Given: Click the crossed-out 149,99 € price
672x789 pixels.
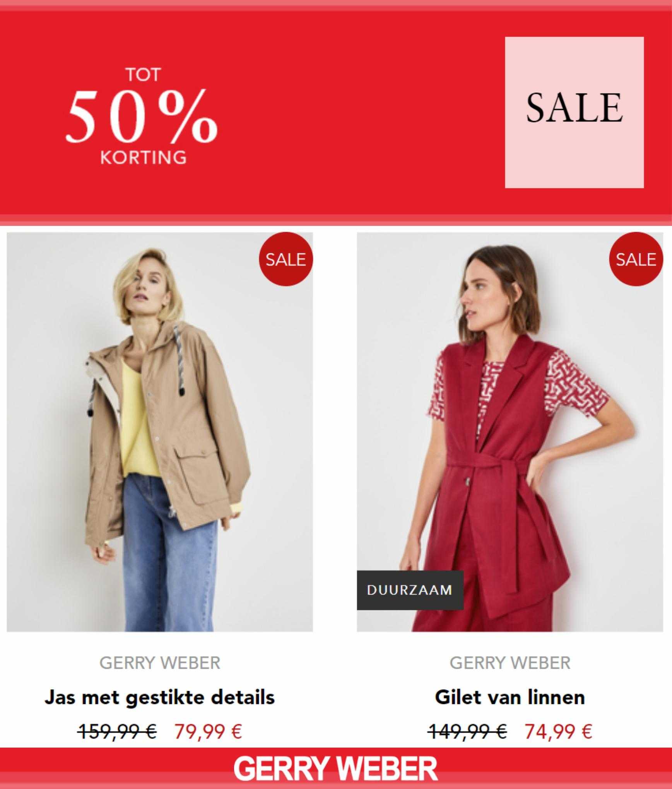Looking at the screenshot, I should pyautogui.click(x=467, y=731).
